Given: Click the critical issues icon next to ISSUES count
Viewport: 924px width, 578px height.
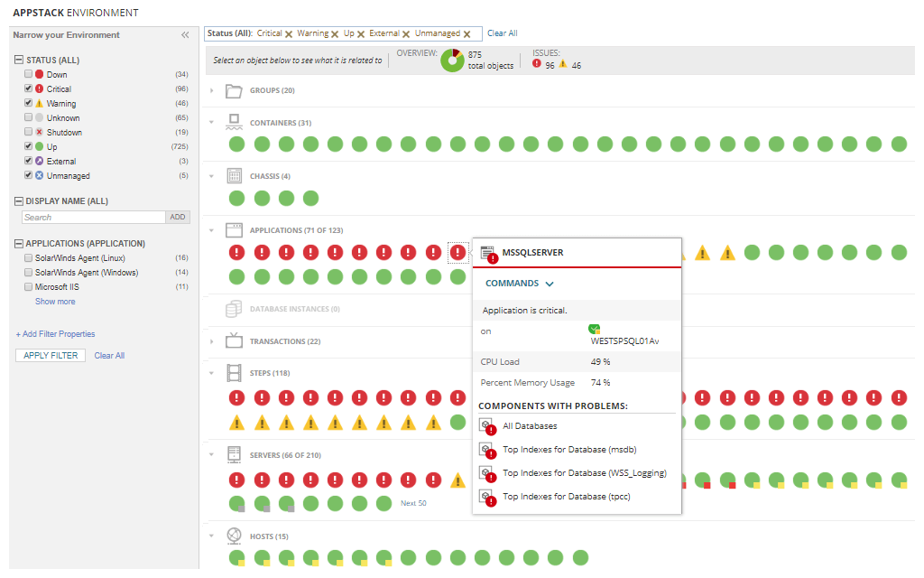Looking at the screenshot, I should click(x=537, y=64).
